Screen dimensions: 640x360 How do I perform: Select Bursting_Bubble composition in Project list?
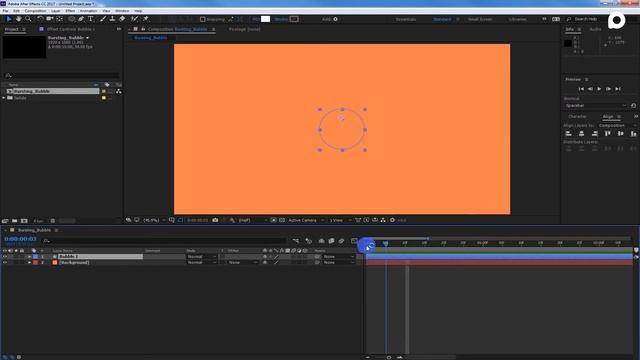[52, 91]
